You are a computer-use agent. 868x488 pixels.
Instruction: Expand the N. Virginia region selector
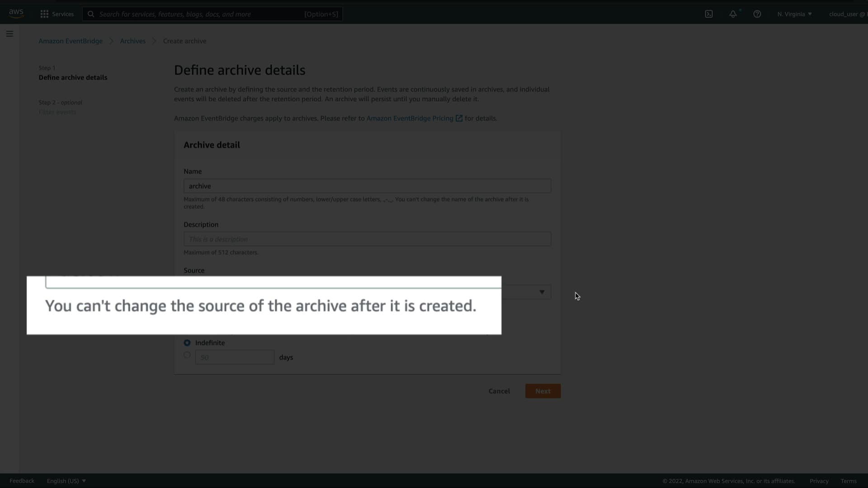pyautogui.click(x=794, y=14)
